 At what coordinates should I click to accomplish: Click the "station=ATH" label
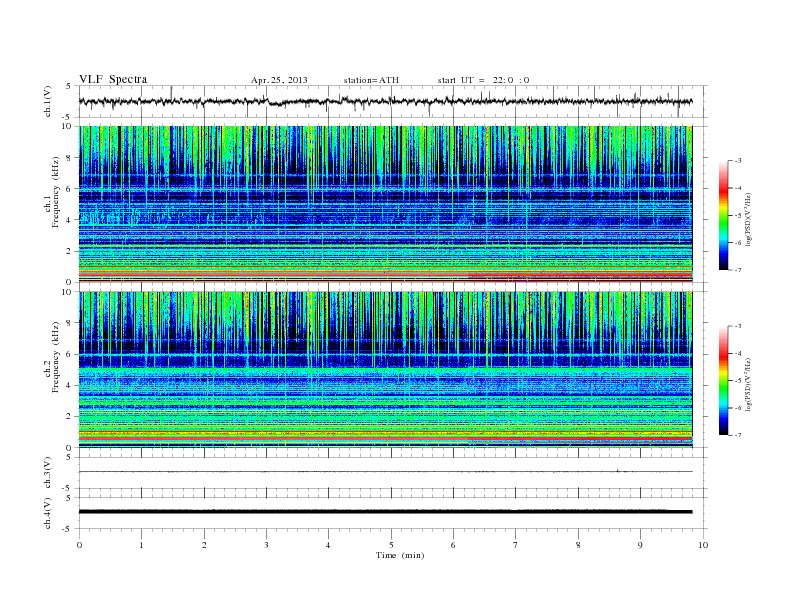(371, 80)
